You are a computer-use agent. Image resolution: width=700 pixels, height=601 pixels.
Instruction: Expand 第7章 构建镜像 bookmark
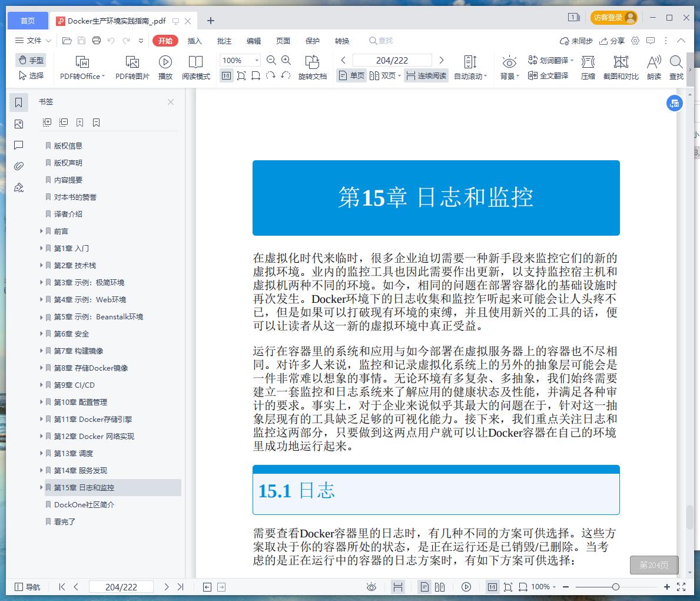[41, 351]
